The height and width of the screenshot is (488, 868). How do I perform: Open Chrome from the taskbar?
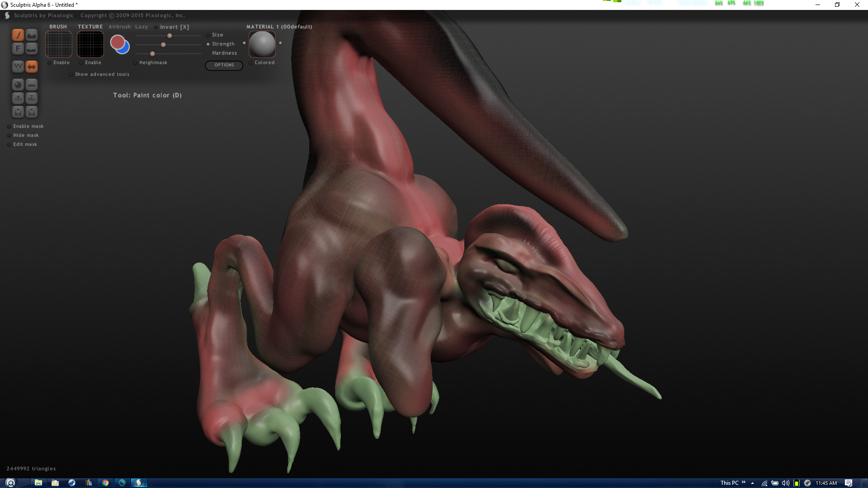(105, 483)
